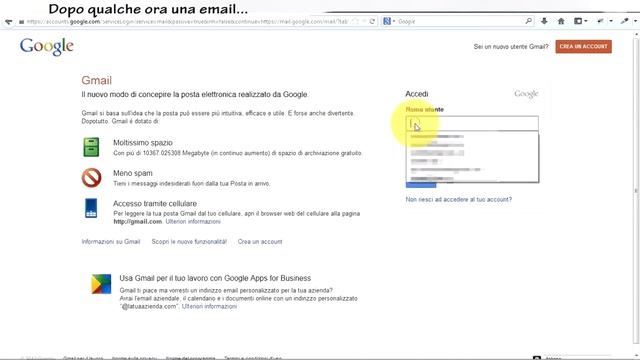Open 'Non riesci ad accedere al tuo account?' link

[x=458, y=200]
